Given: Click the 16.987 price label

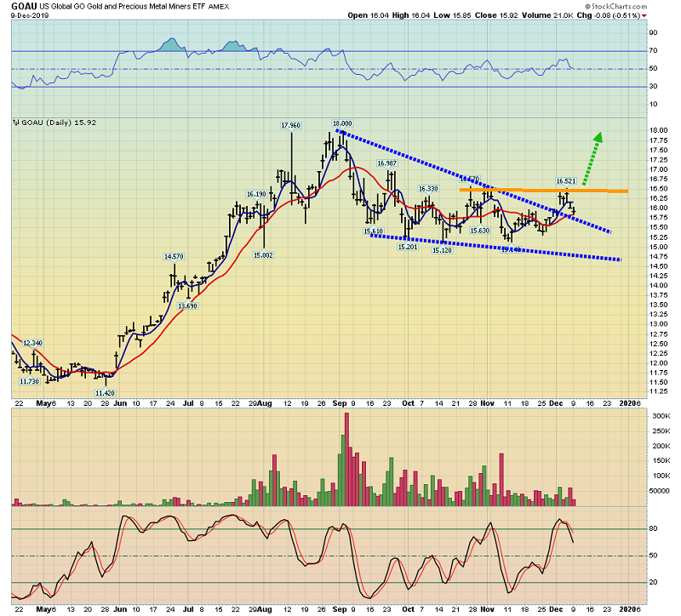Looking at the screenshot, I should pyautogui.click(x=386, y=163).
